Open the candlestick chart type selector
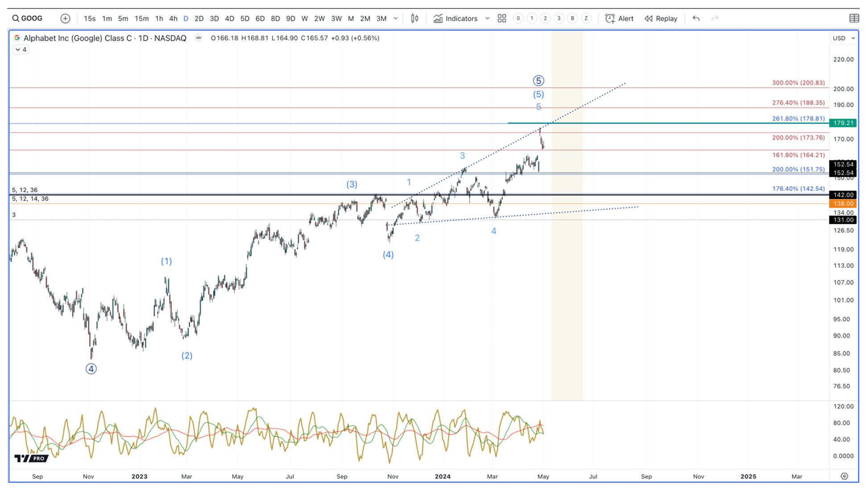The width and height of the screenshot is (868, 492). coord(415,18)
